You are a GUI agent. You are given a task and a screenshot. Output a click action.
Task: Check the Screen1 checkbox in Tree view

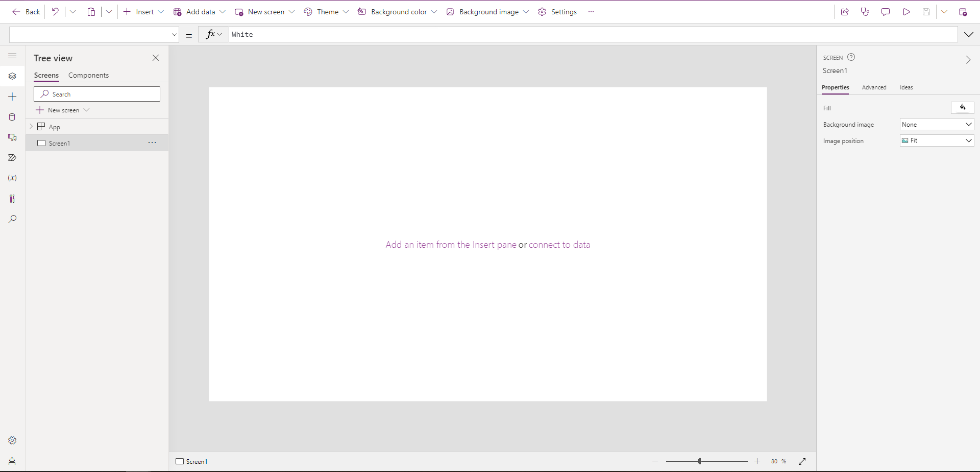[x=41, y=143]
